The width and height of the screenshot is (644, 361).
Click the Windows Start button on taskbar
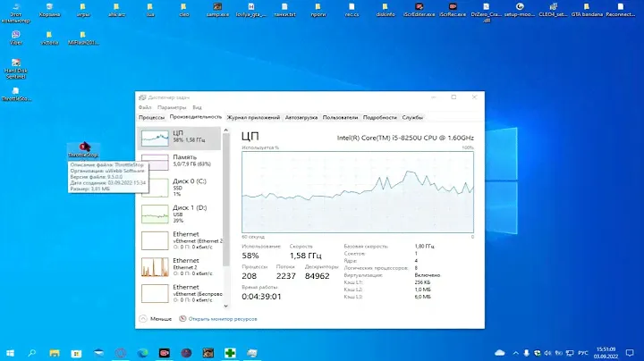(10, 352)
